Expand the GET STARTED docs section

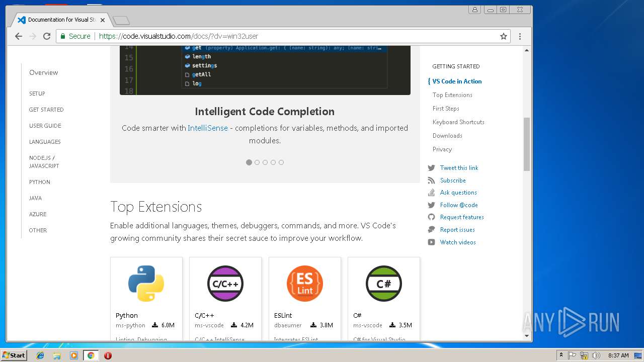pyautogui.click(x=46, y=110)
